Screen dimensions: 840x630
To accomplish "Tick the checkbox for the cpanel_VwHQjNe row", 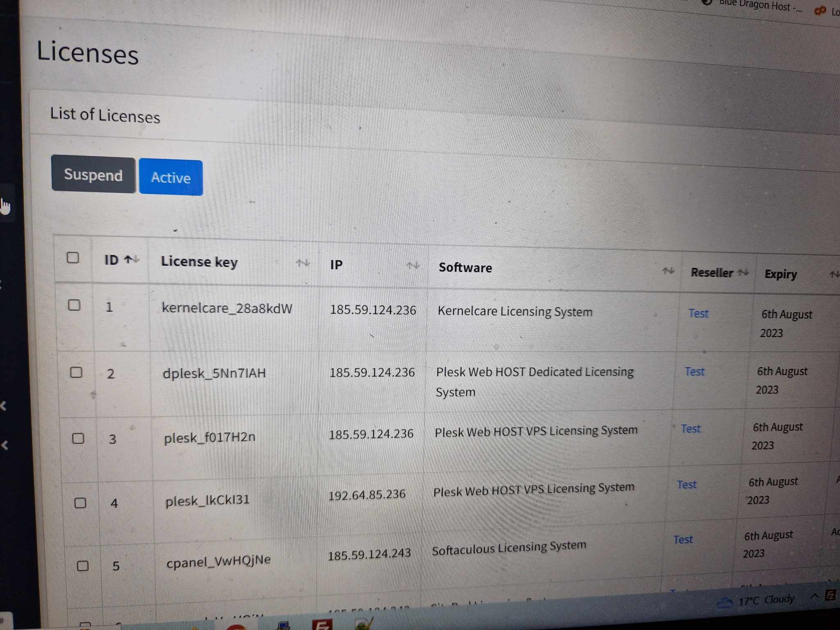I will click(x=83, y=566).
